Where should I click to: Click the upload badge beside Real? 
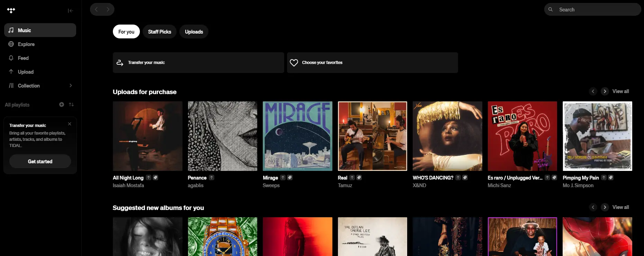pyautogui.click(x=352, y=177)
